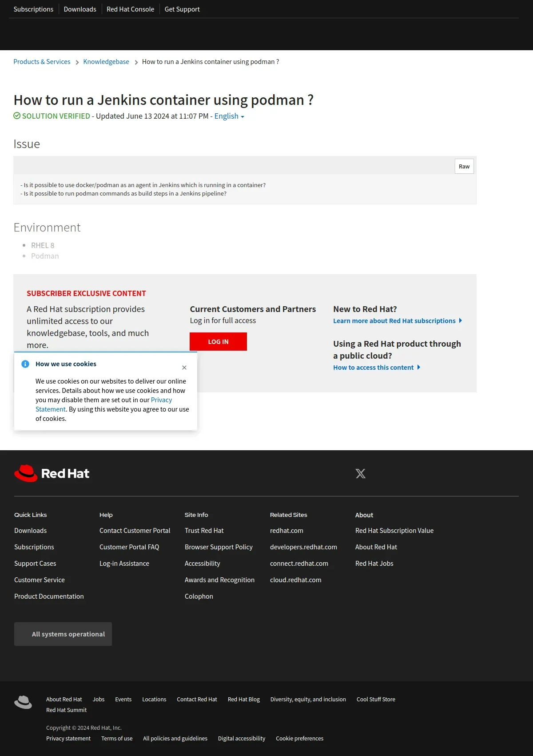This screenshot has height=756, width=533.
Task: Open Get Support menu item
Action: tap(182, 9)
